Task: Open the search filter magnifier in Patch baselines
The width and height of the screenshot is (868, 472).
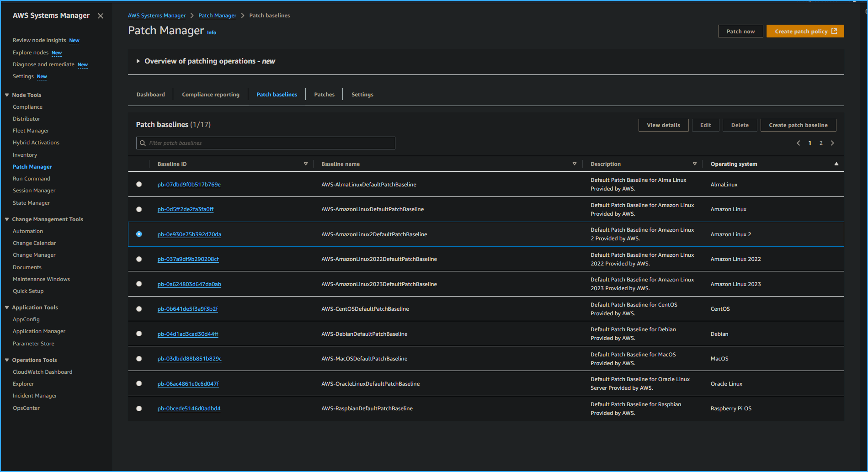Action: [143, 143]
